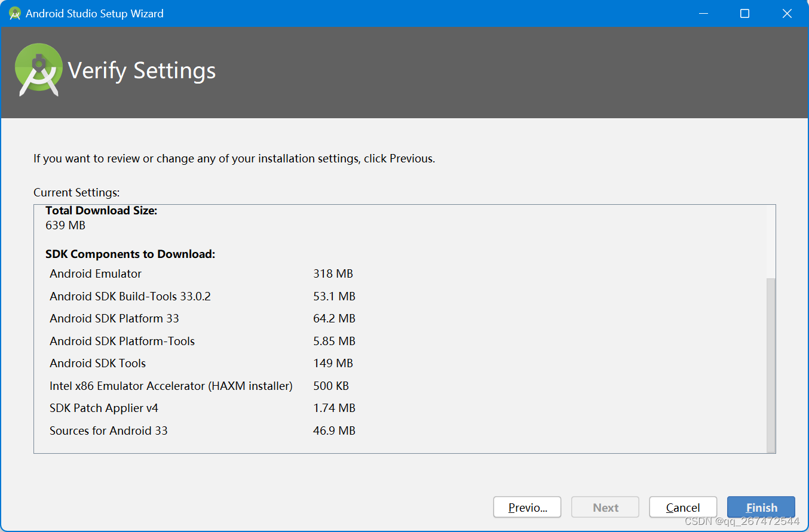This screenshot has width=809, height=532.
Task: Click the Verify Settings heading
Action: [x=142, y=70]
